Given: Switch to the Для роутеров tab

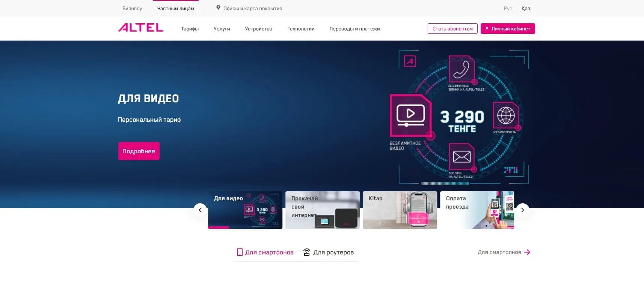Looking at the screenshot, I should click(x=329, y=252).
